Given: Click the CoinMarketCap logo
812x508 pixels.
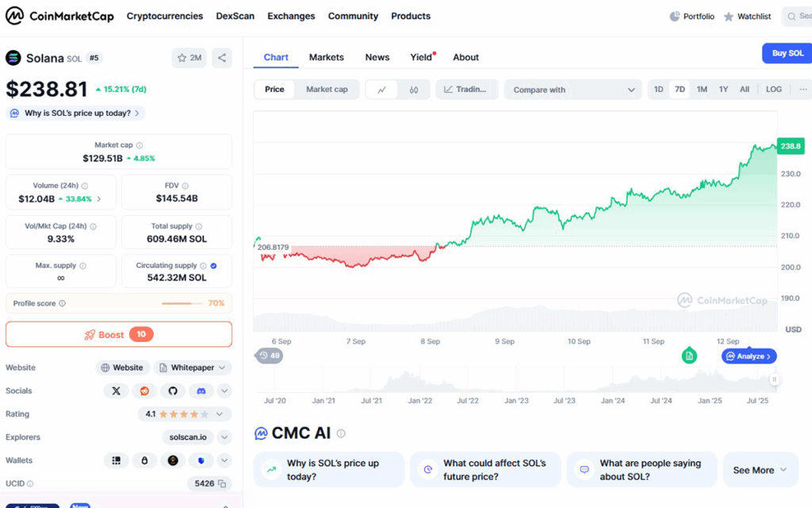Looking at the screenshot, I should tap(59, 16).
